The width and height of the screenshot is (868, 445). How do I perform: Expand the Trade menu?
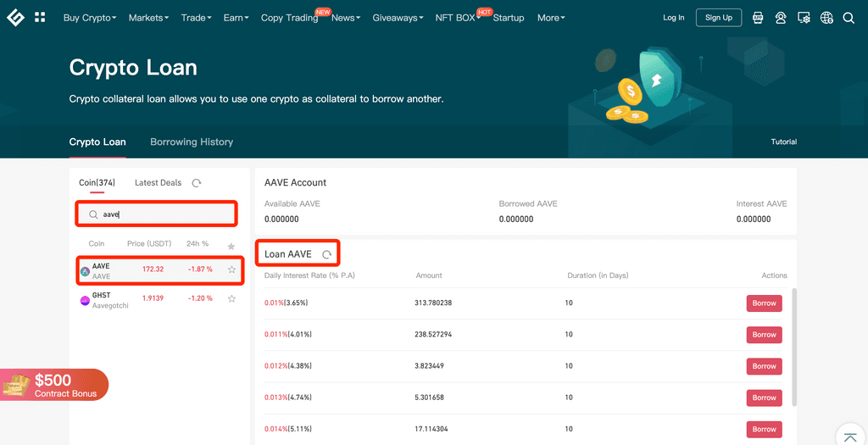[197, 18]
